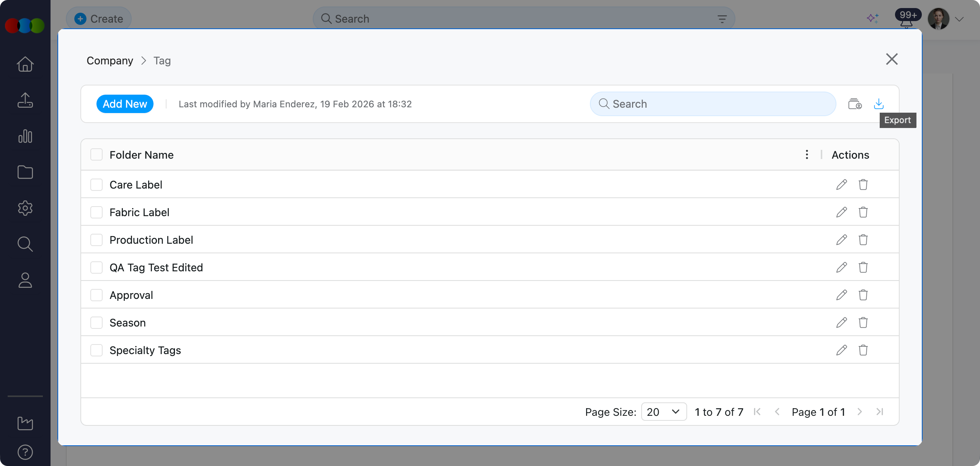Tick the Production Label checkbox

click(x=96, y=240)
